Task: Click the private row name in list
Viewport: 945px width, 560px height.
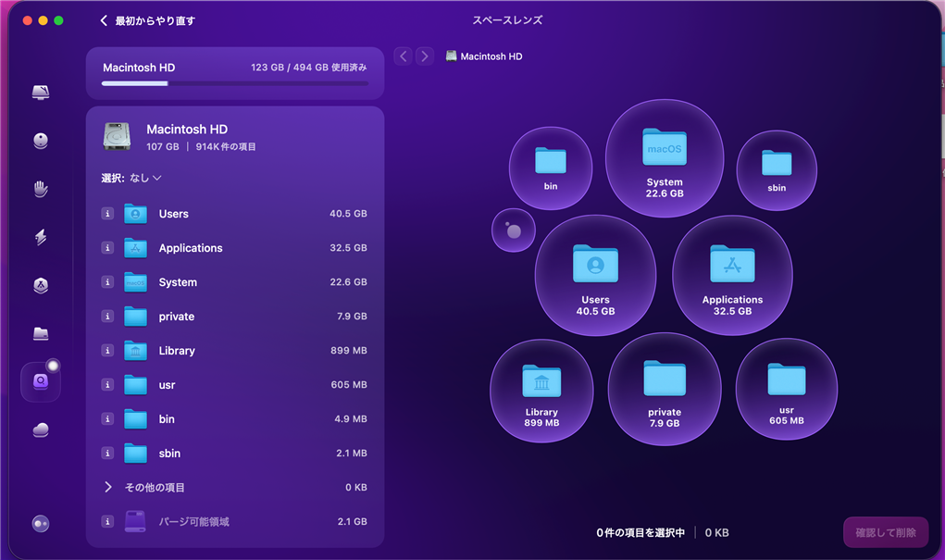Action: point(177,317)
